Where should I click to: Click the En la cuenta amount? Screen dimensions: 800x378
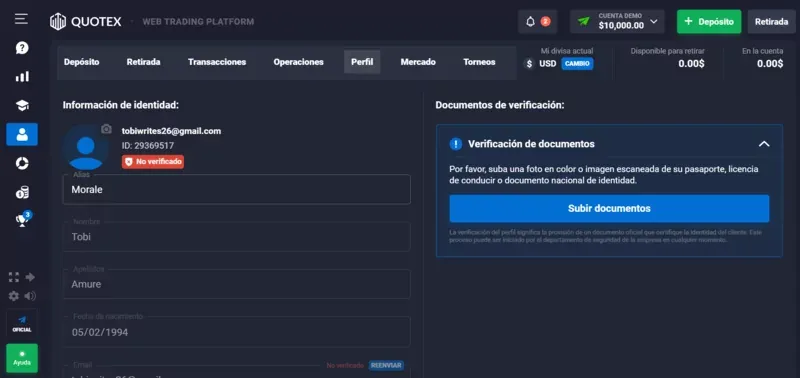pyautogui.click(x=770, y=64)
